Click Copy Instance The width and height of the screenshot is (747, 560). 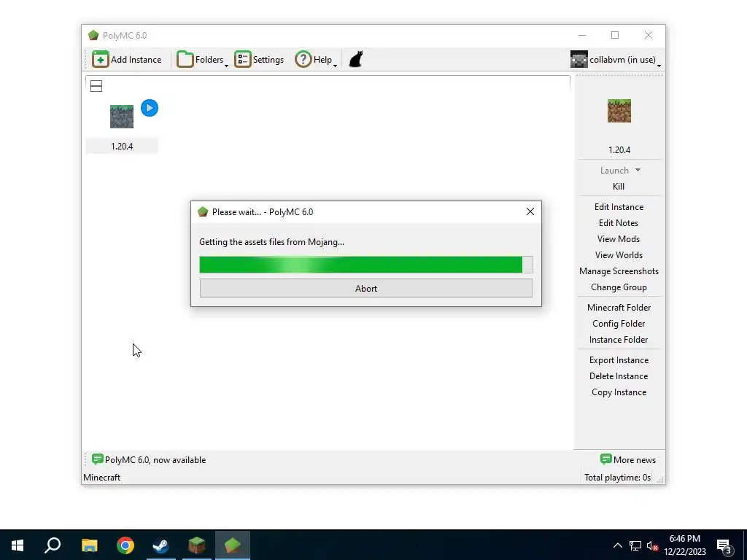[x=619, y=392]
